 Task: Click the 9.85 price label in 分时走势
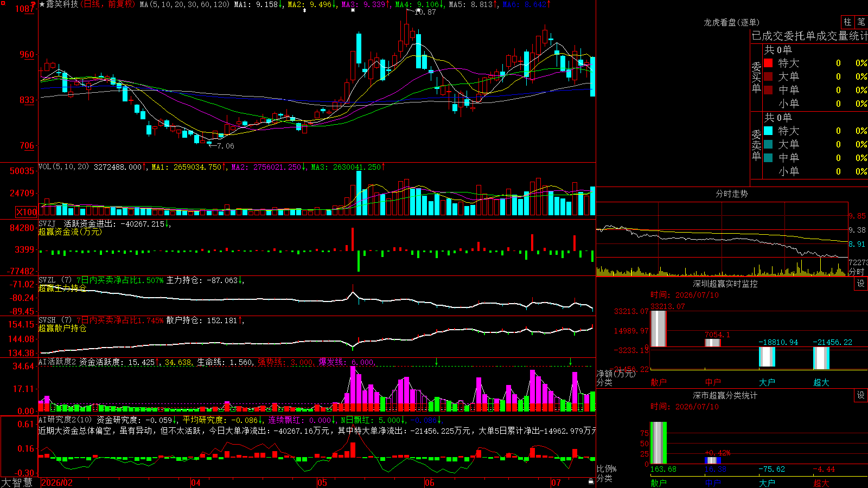pyautogui.click(x=857, y=216)
